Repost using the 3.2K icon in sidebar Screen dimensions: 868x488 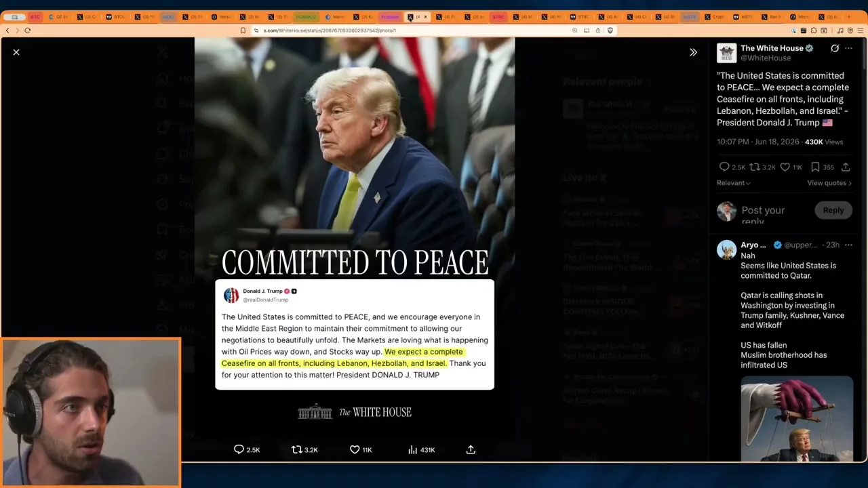754,167
